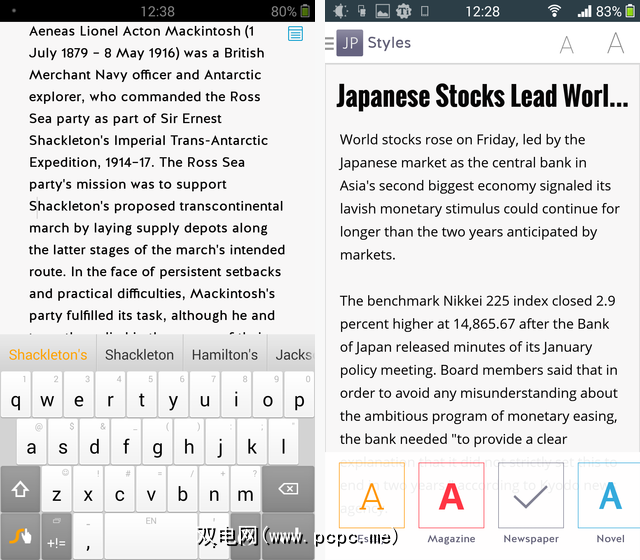Tap the letter r key

(x=110, y=394)
